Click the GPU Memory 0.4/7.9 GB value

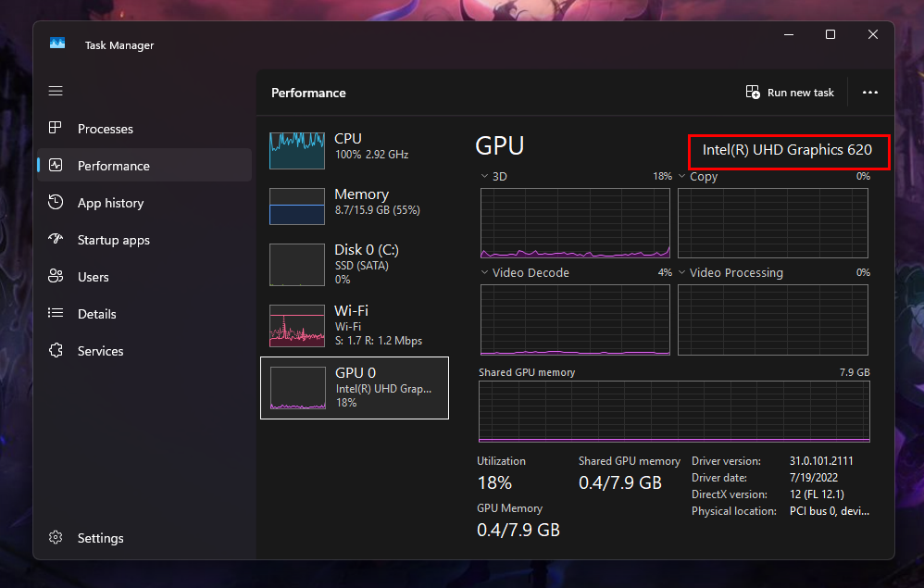point(518,531)
